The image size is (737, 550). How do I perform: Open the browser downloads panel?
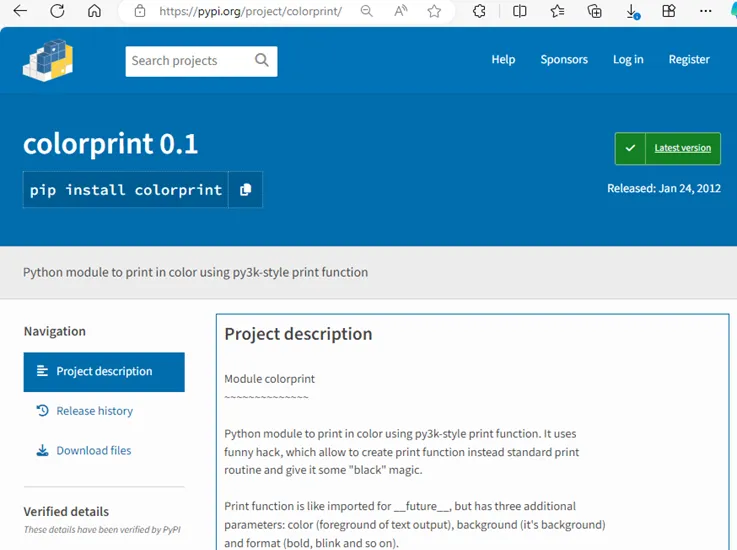(x=633, y=11)
